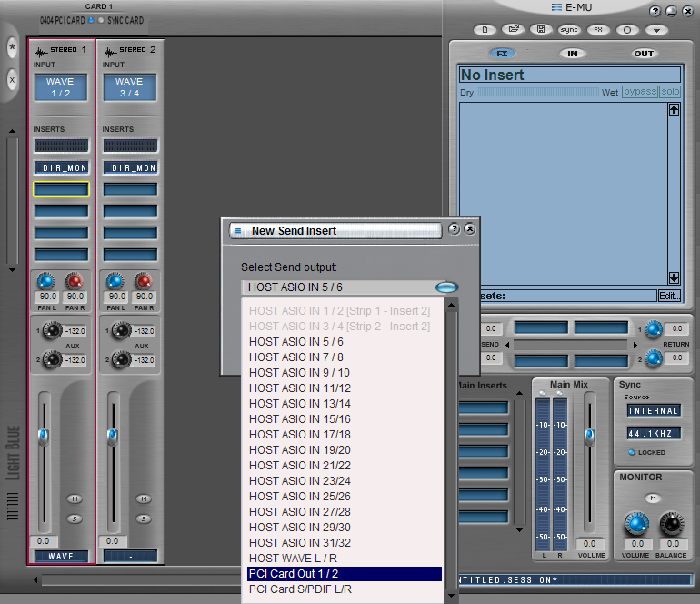Click the yellow-highlighted insert slot

pyautogui.click(x=61, y=189)
